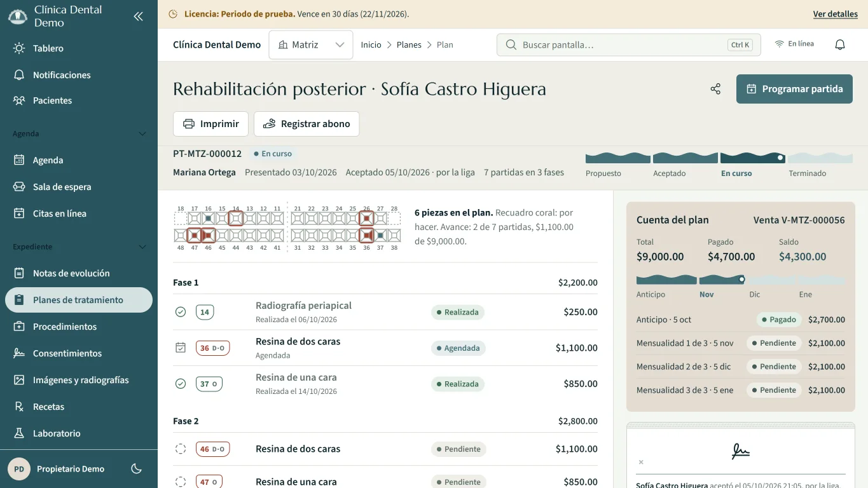Select Planes de tratamiento
868x488 pixels.
pos(79,300)
